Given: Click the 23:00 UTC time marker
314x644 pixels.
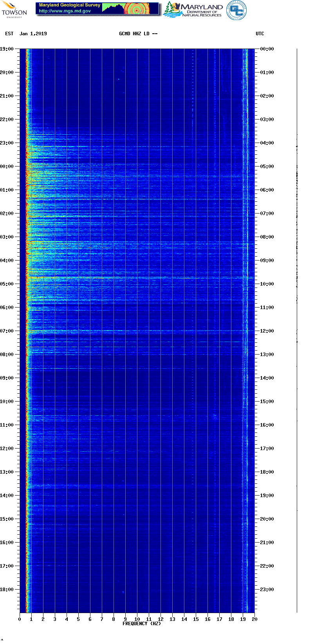Looking at the screenshot, I should click(x=267, y=590).
